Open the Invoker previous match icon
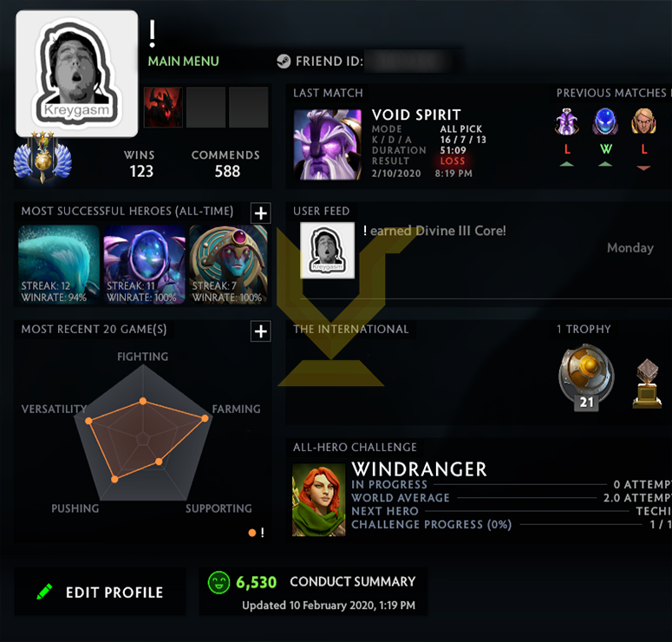 [643, 121]
